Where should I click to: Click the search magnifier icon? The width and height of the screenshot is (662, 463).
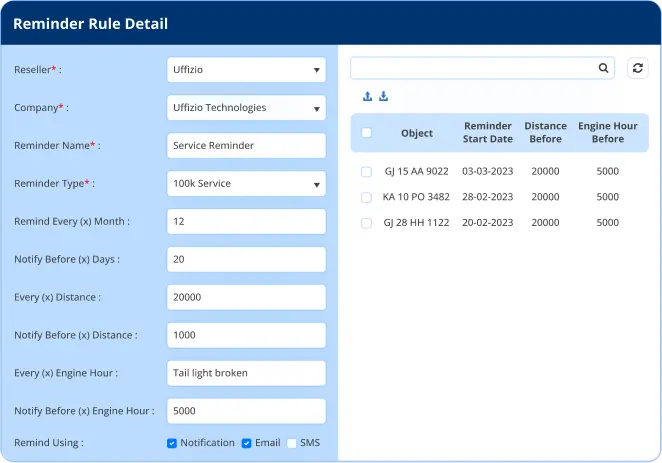coord(603,68)
